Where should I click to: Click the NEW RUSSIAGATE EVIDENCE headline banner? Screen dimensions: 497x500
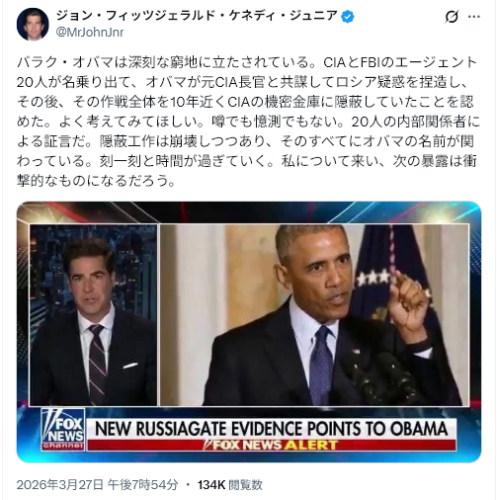pyautogui.click(x=271, y=429)
